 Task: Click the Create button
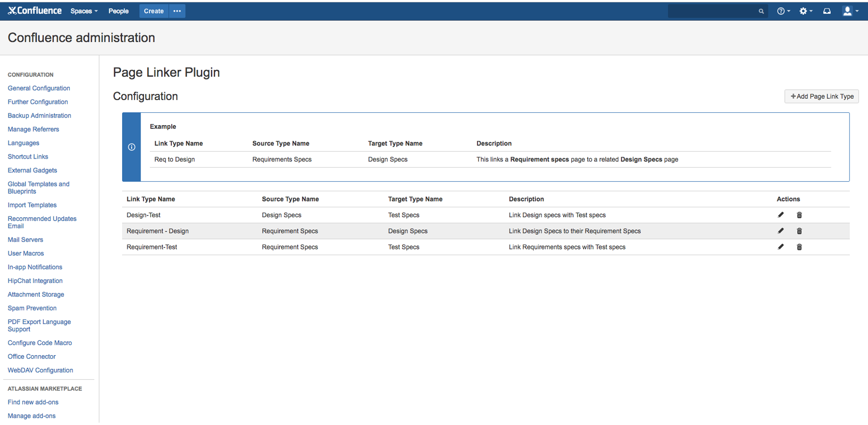coord(154,11)
